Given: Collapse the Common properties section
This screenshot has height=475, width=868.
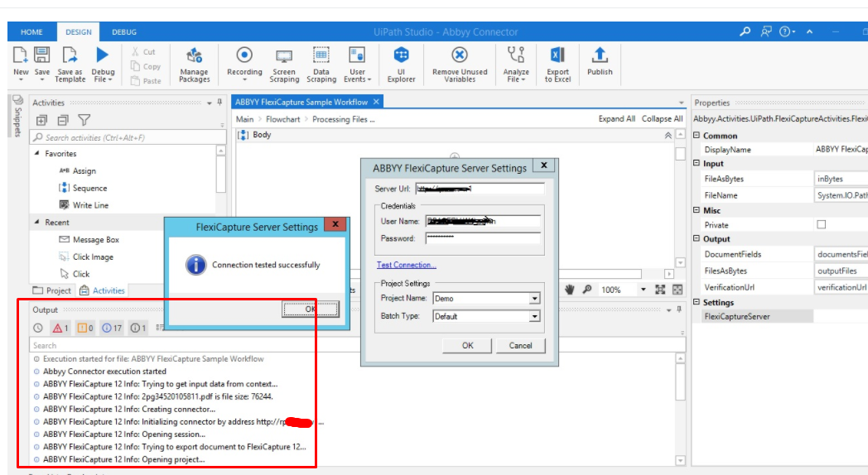Looking at the screenshot, I should (697, 135).
